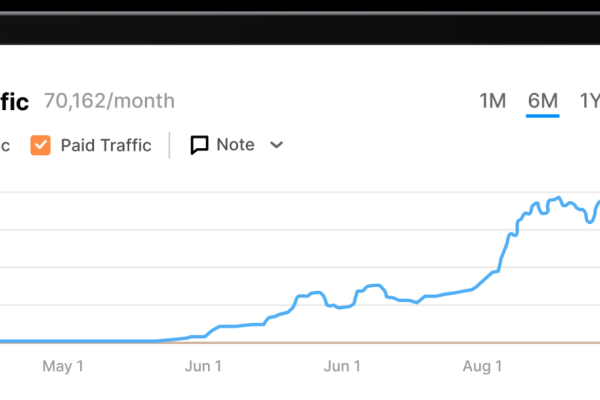Viewport: 600px width, 400px height.
Task: Click the cropped Traffic heading text
Action: point(14,102)
